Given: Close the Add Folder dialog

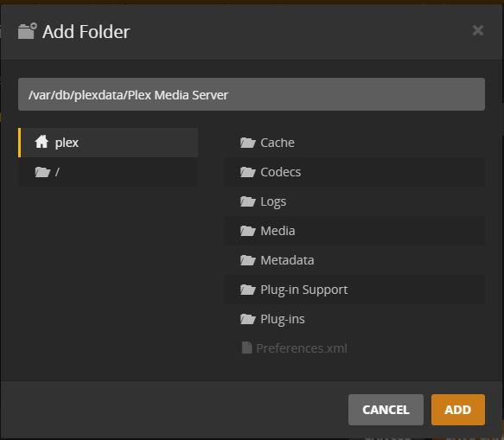Looking at the screenshot, I should tap(478, 30).
